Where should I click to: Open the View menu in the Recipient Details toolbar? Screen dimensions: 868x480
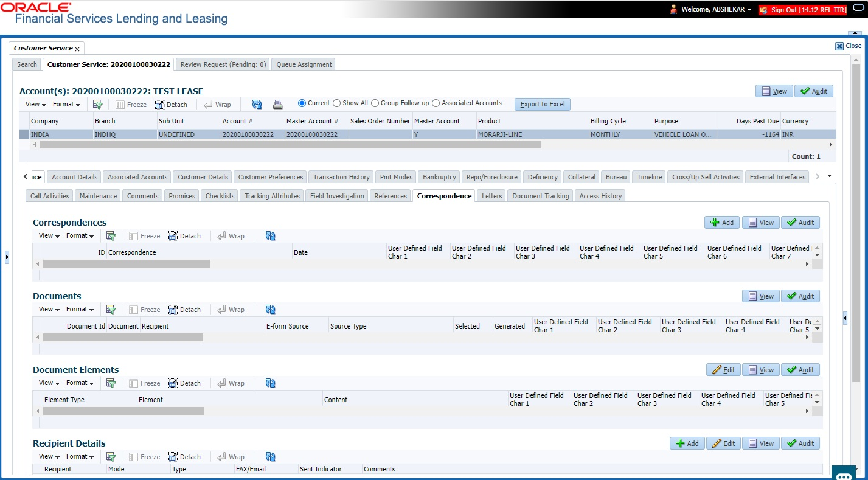point(49,456)
